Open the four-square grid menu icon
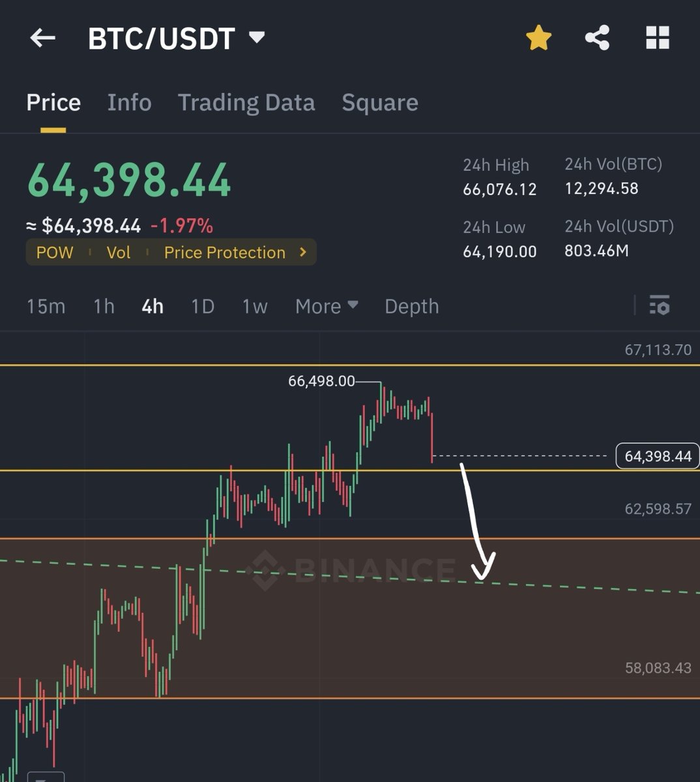This screenshot has width=700, height=782. pyautogui.click(x=657, y=38)
